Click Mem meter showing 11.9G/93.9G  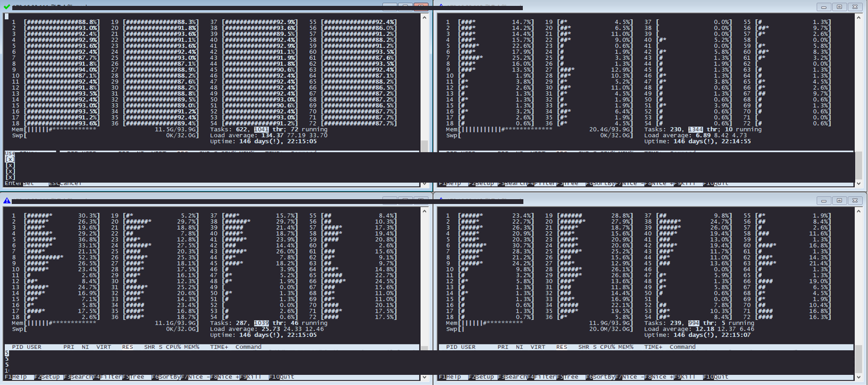click(x=539, y=324)
